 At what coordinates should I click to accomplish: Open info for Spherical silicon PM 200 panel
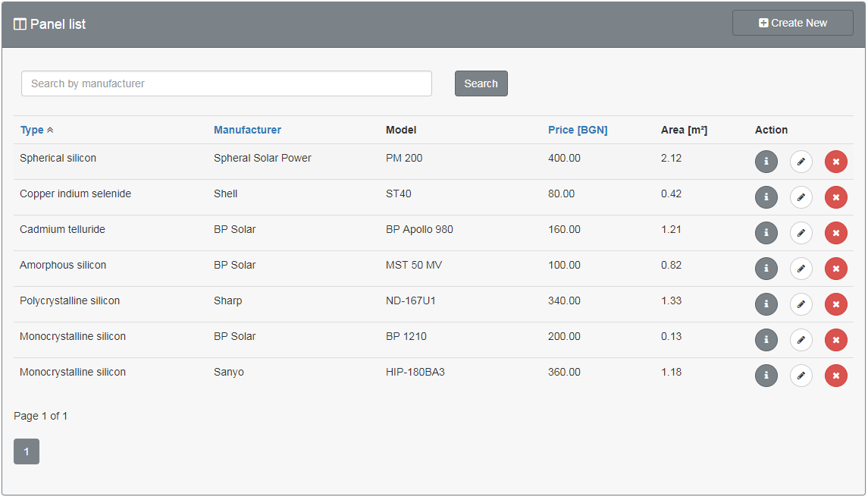(x=766, y=162)
